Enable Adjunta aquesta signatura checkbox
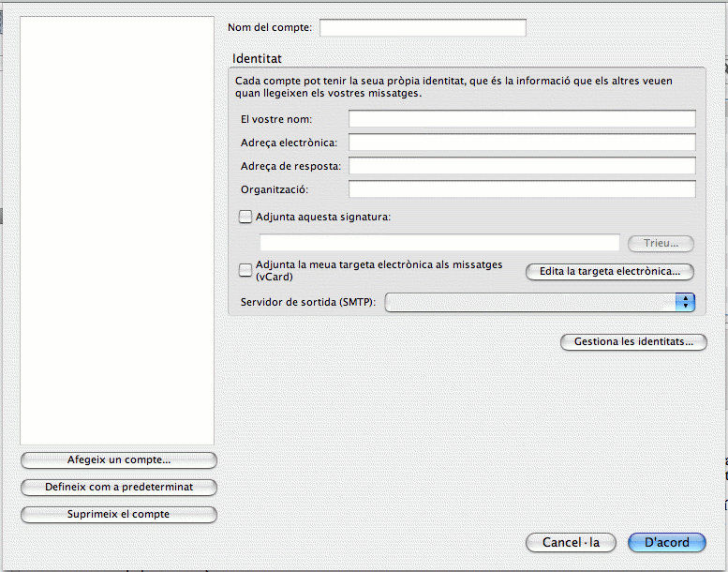Viewport: 728px width, 572px height. pyautogui.click(x=245, y=217)
